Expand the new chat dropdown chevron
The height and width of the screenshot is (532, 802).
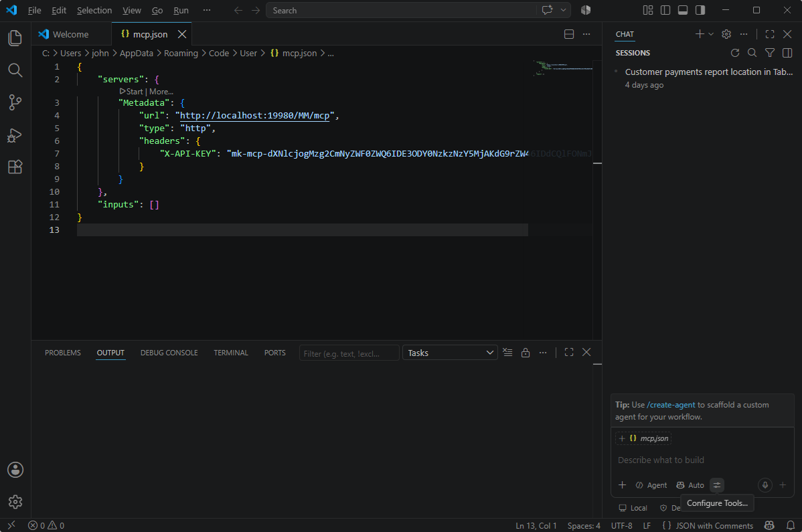(x=711, y=34)
